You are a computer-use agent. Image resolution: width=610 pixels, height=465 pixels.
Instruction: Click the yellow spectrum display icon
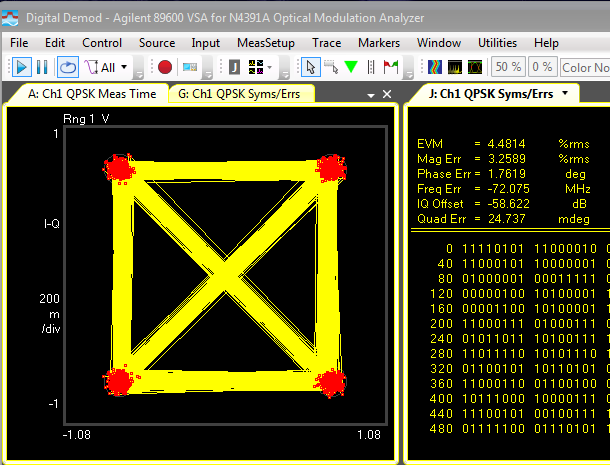[455, 67]
